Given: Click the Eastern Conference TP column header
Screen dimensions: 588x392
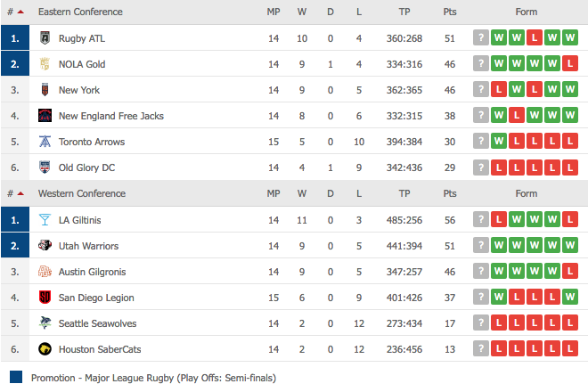Looking at the screenshot, I should coord(404,12).
